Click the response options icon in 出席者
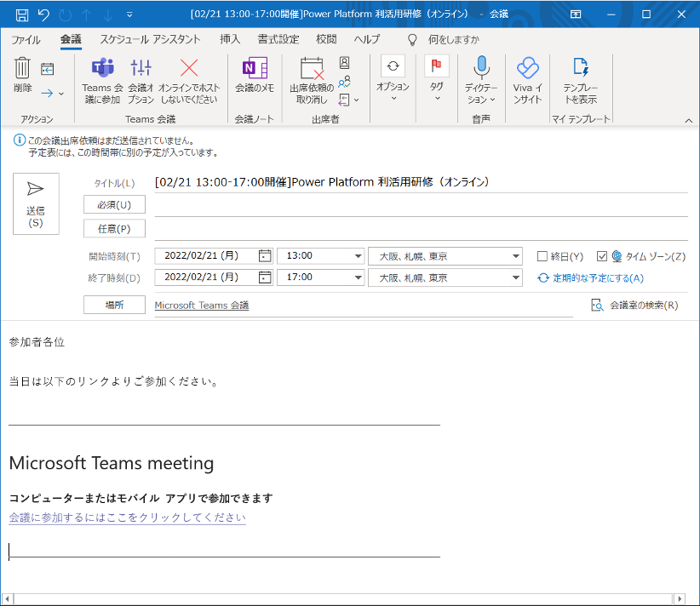Screen dimensions: 700x606 [344, 100]
